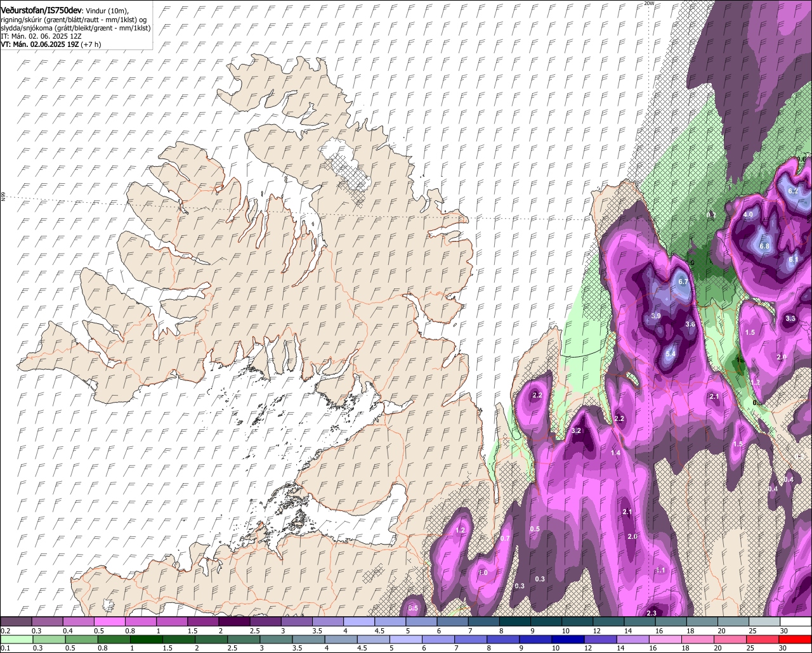
Task: Click the 1.4 precipitation value on the map
Action: (615, 453)
